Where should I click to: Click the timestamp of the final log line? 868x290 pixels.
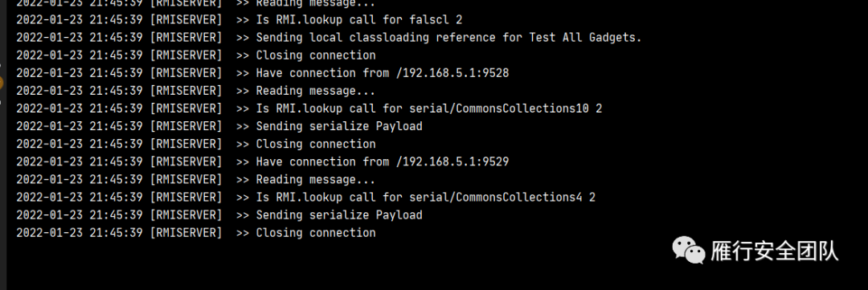pos(80,232)
